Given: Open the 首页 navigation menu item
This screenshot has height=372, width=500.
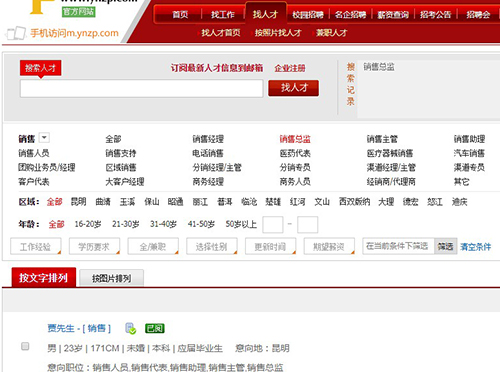Looking at the screenshot, I should click(180, 14).
